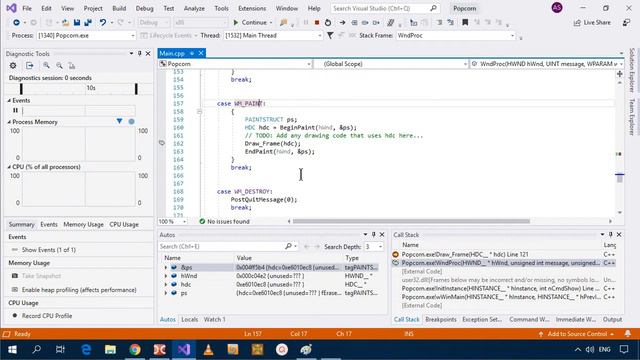Switch to the Watch 1 tab
This screenshot has width=640, height=360.
pos(214,320)
